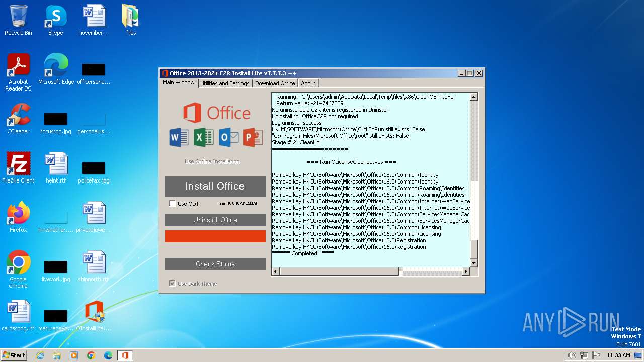
Task: Launch Google Chrome desktop shortcut
Action: click(18, 269)
